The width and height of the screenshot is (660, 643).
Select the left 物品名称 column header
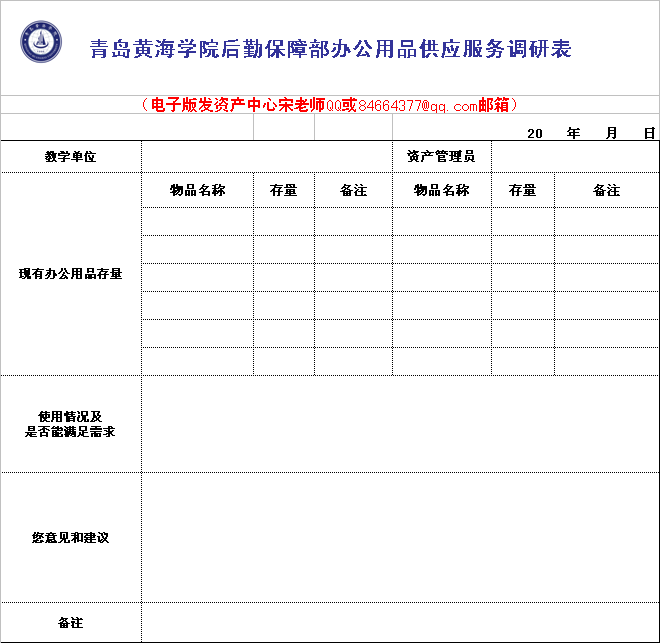(197, 190)
